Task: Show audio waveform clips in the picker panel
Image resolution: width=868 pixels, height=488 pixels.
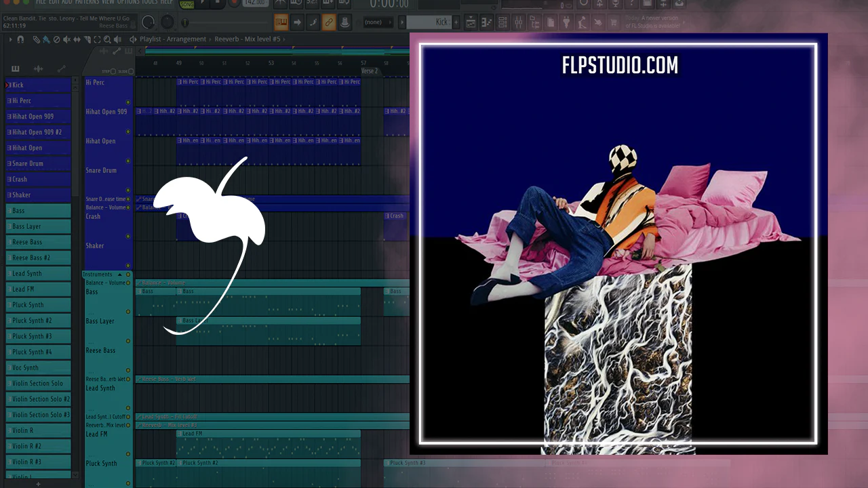Action: point(38,68)
